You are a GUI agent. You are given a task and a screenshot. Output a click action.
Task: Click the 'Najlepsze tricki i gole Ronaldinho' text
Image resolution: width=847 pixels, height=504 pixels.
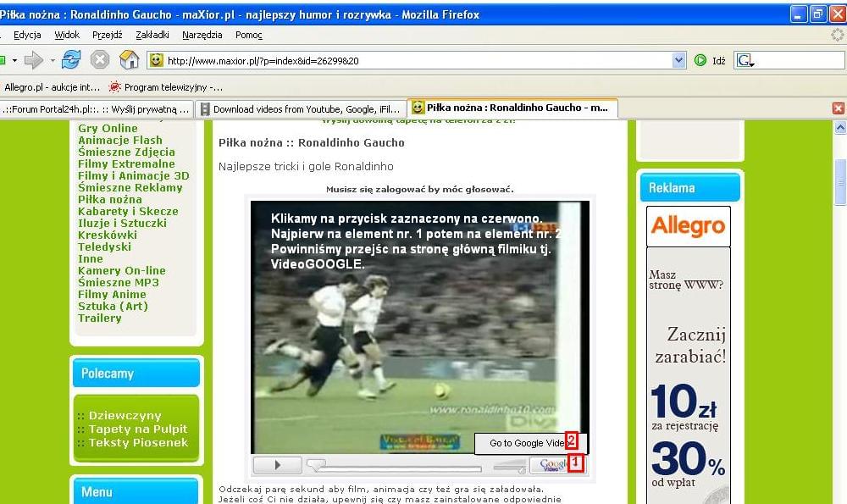pyautogui.click(x=306, y=167)
